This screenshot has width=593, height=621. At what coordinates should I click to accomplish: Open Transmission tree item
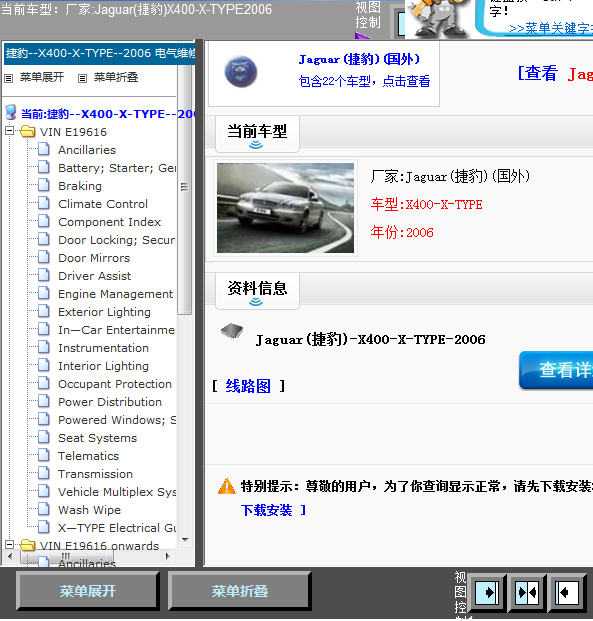95,474
